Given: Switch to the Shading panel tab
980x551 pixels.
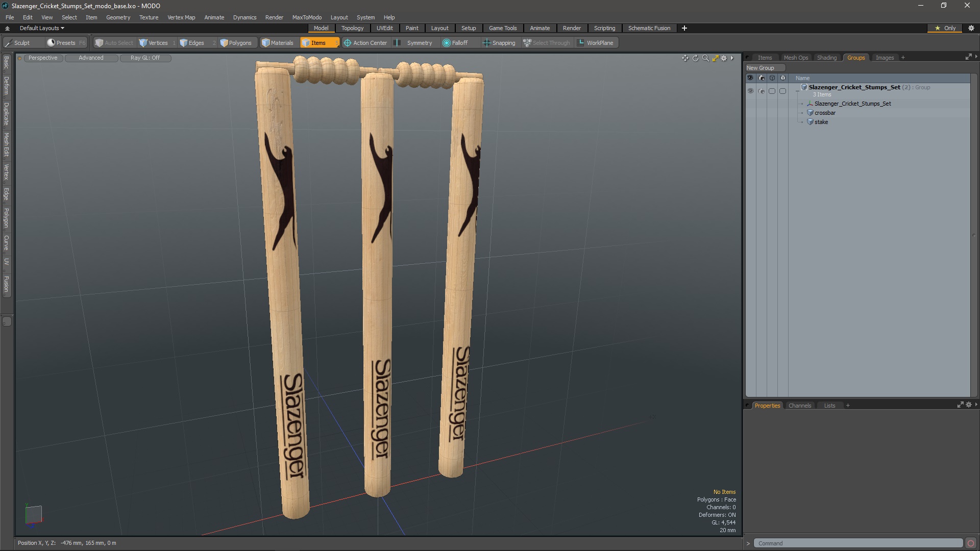Looking at the screenshot, I should click(826, 58).
